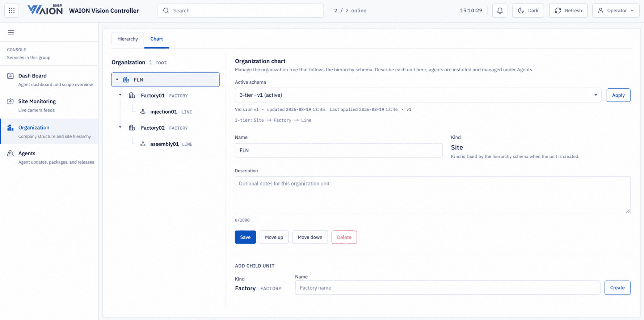
Task: Focus the Factory name input
Action: coord(447,288)
